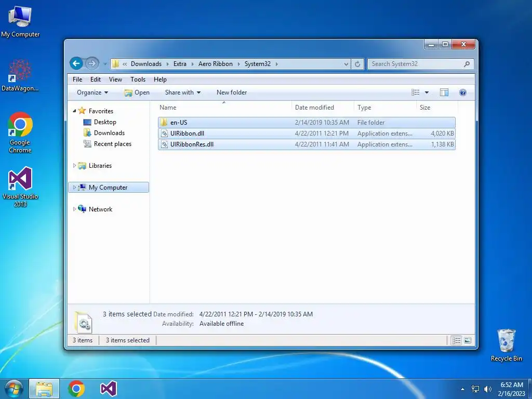Select the UIRibbonRes.dll file icon

(x=164, y=144)
